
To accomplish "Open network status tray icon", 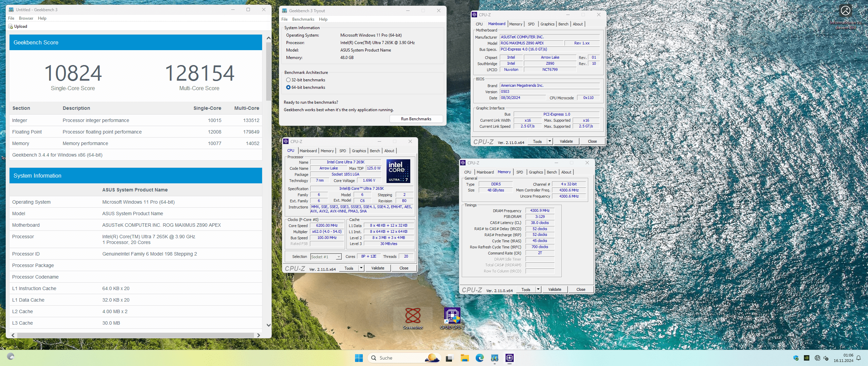I will pyautogui.click(x=817, y=358).
